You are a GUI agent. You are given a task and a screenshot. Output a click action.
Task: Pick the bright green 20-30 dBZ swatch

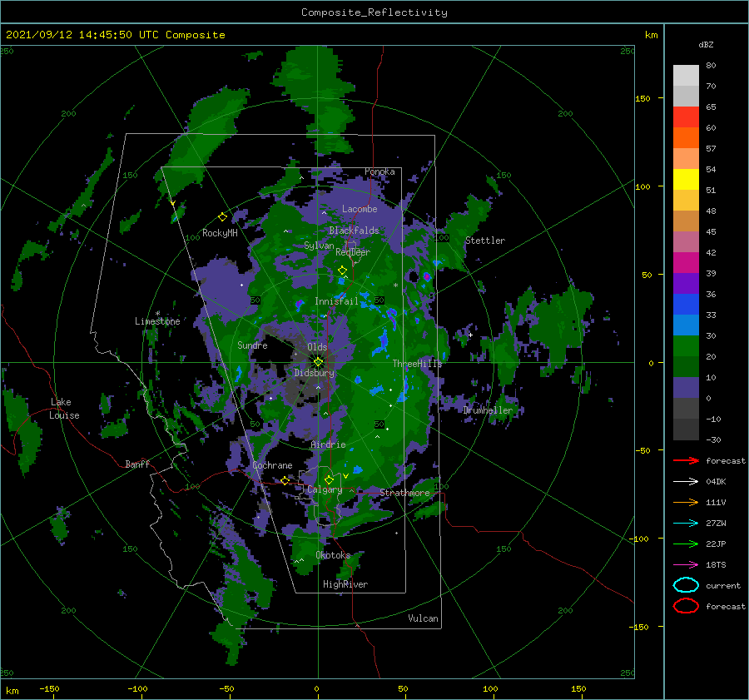point(686,346)
